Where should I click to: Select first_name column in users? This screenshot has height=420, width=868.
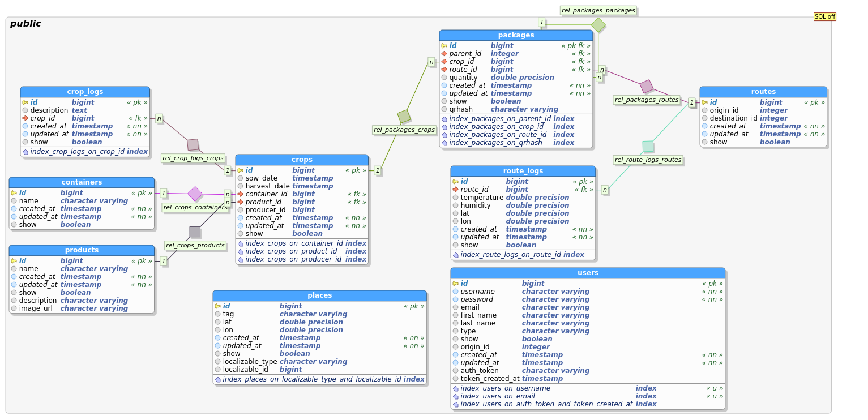588,315
